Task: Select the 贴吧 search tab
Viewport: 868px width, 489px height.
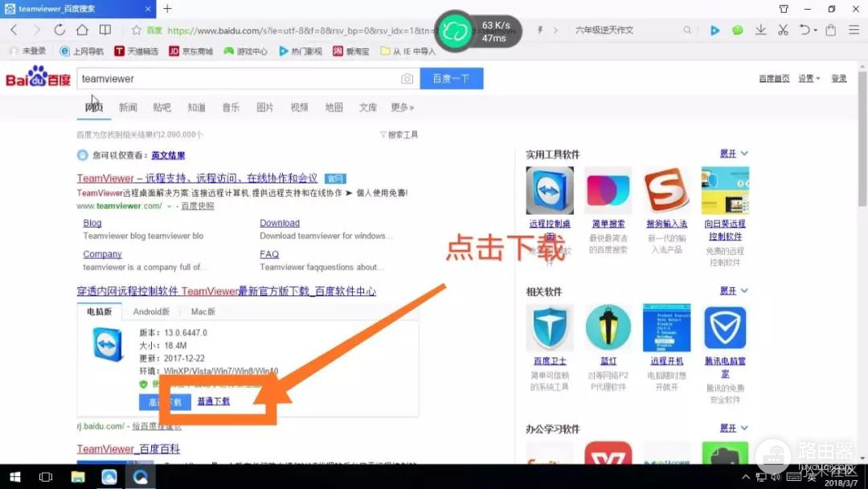Action: click(162, 108)
